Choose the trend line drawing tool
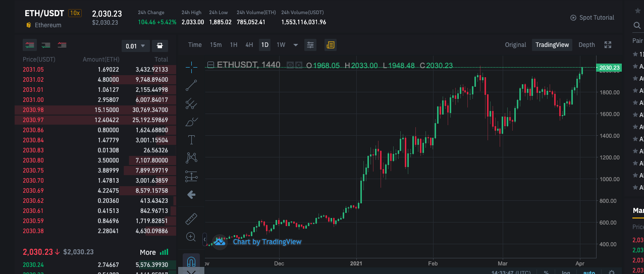 [191, 85]
